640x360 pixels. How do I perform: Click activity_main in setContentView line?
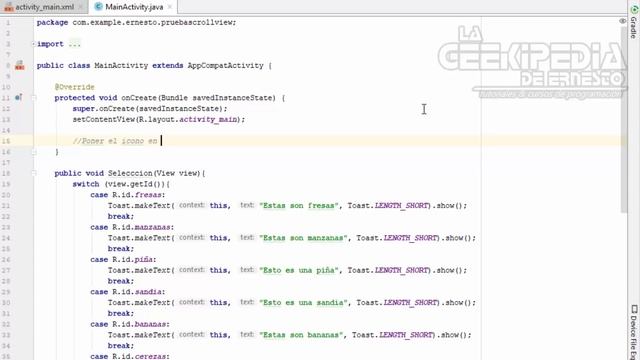click(208, 120)
